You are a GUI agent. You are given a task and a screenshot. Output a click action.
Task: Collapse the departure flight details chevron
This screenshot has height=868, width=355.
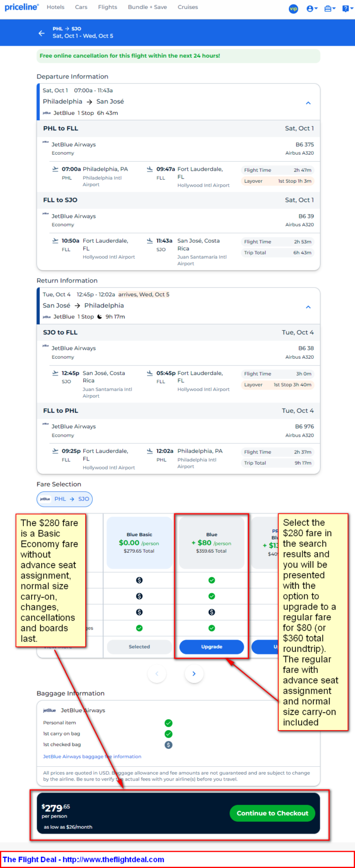[x=308, y=103]
